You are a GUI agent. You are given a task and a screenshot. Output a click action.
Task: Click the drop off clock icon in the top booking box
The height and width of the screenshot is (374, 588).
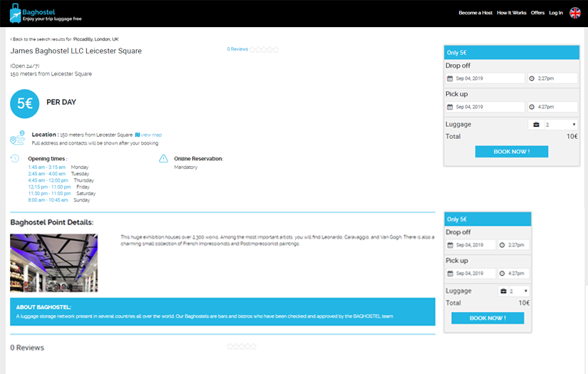[x=532, y=78]
